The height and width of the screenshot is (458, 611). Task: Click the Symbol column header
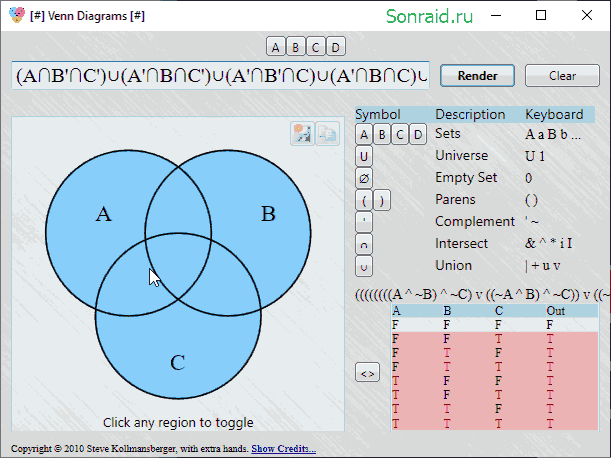[378, 114]
